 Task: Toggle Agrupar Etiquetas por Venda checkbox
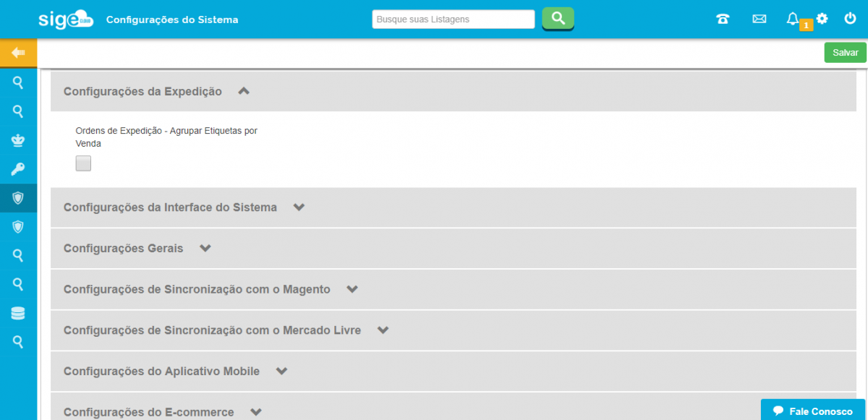[83, 163]
